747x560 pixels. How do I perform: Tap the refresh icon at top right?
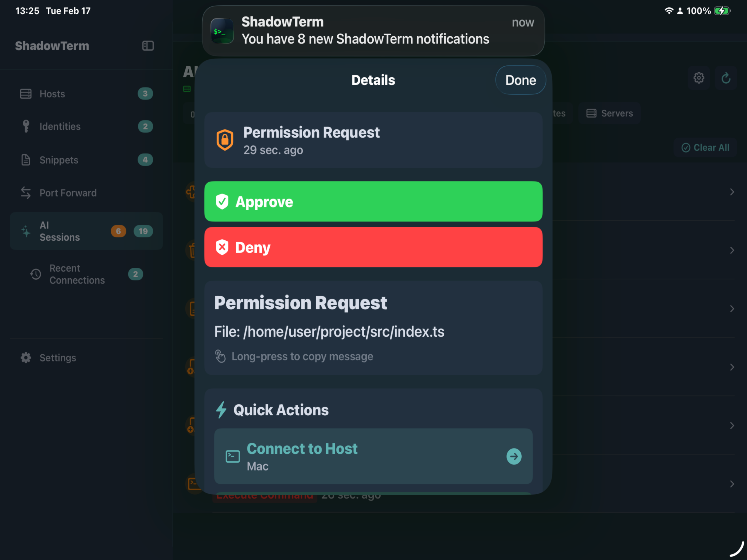(x=726, y=78)
